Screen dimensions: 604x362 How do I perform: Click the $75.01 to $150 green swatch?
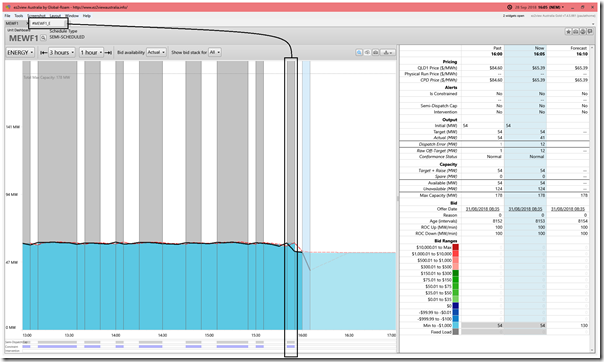tap(456, 280)
